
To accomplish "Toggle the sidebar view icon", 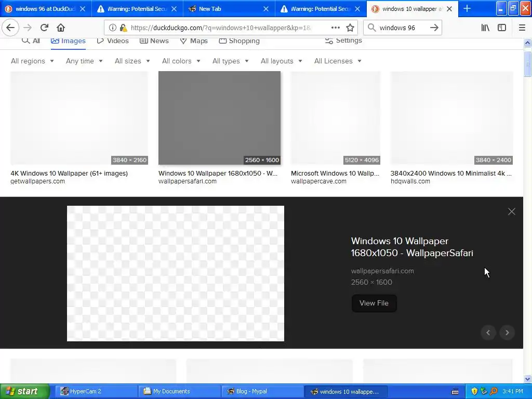I will pos(502,28).
